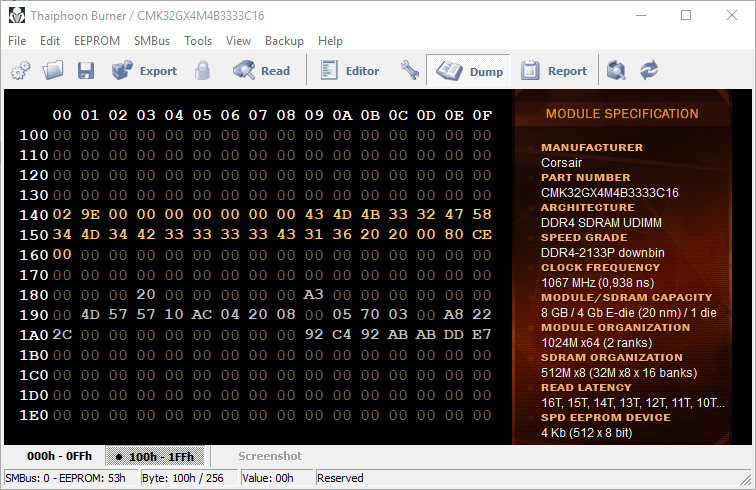The height and width of the screenshot is (490, 756).
Task: Select byte 02 at row 140
Action: [62, 214]
